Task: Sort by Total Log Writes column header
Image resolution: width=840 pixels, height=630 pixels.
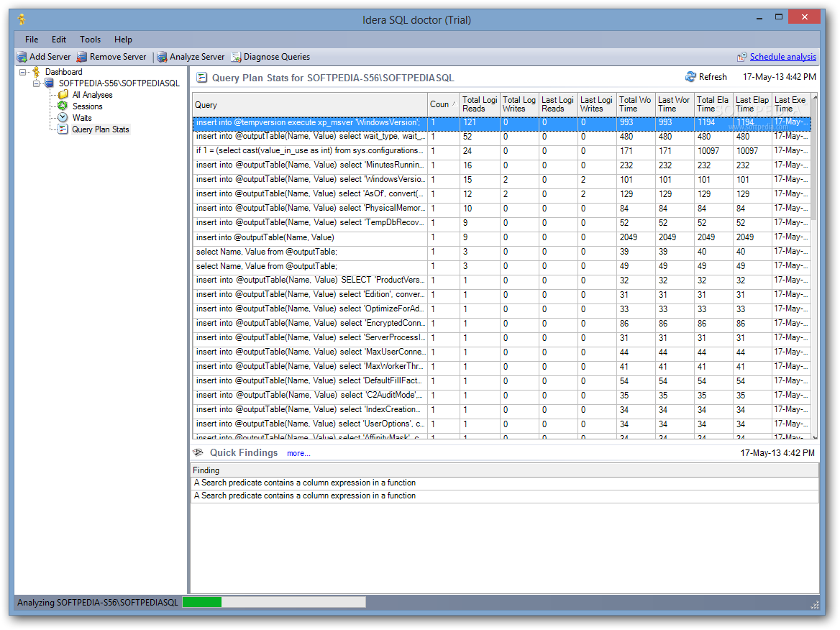Action: [519, 104]
